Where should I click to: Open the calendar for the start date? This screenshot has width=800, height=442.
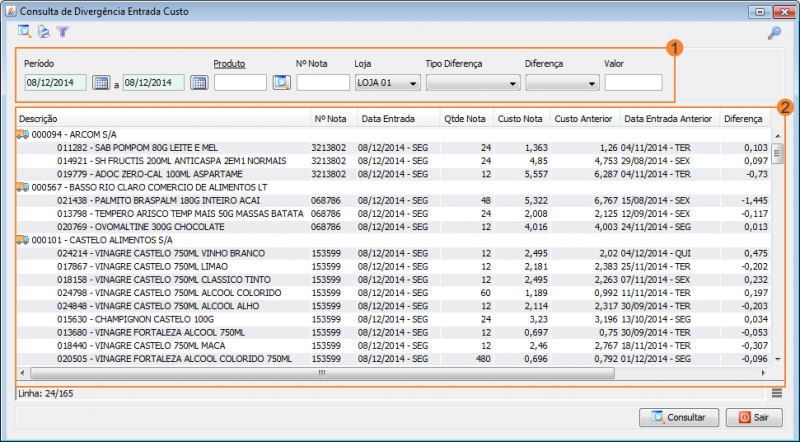click(101, 83)
